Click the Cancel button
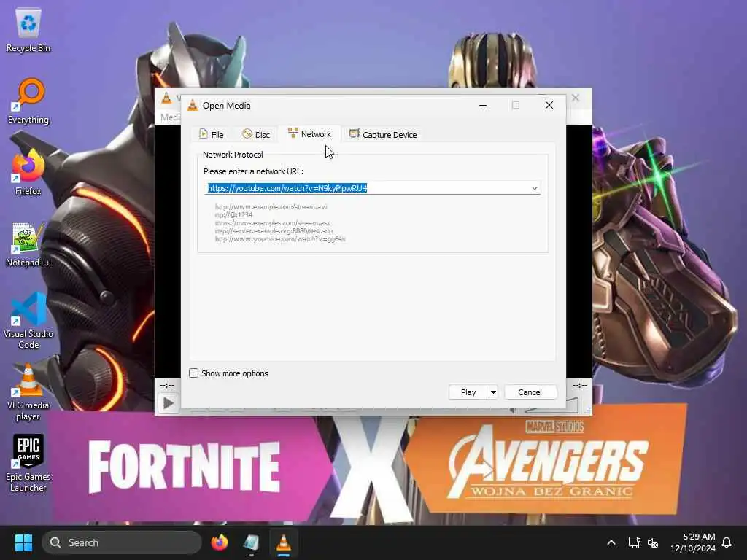 [x=530, y=392]
